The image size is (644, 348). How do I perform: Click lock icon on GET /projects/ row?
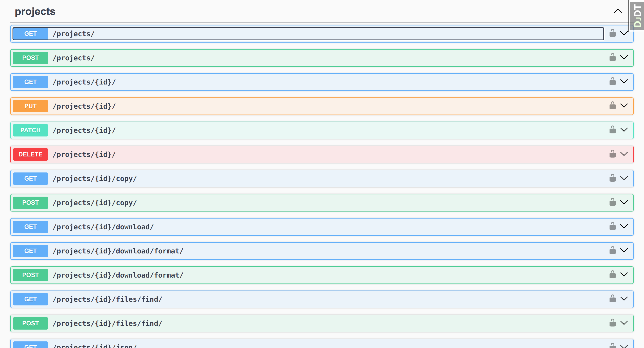tap(612, 33)
